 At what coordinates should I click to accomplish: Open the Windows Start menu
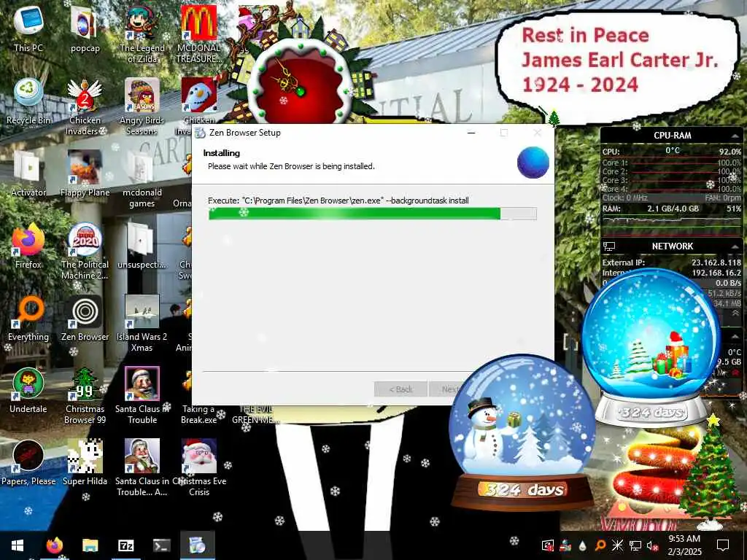[x=18, y=545]
